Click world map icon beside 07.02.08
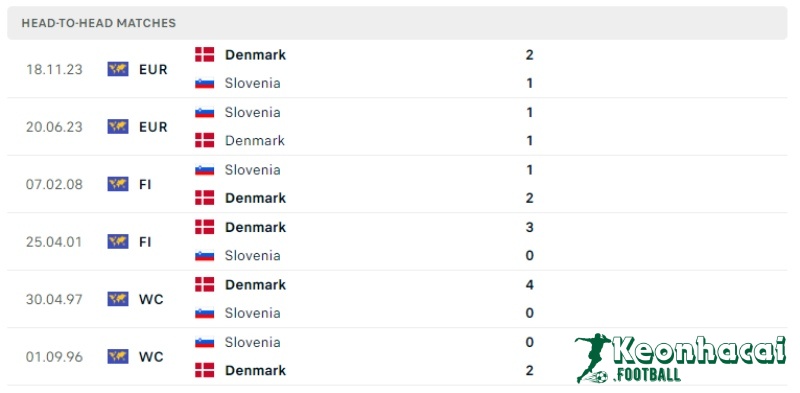Image resolution: width=800 pixels, height=393 pixels. pos(118,184)
